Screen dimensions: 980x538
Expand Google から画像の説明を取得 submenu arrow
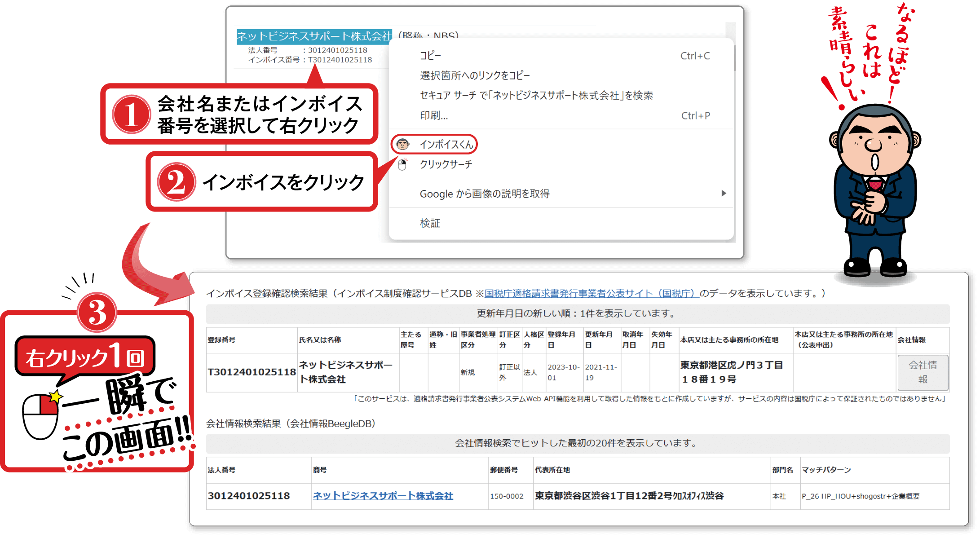point(724,194)
